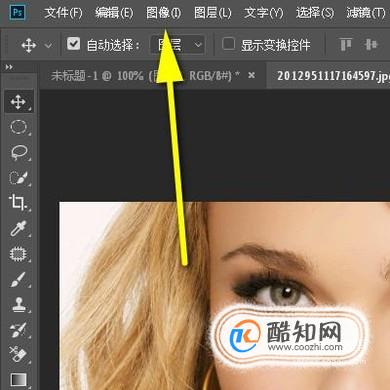Select the Lasso tool
The width and height of the screenshot is (390, 390).
[19, 152]
